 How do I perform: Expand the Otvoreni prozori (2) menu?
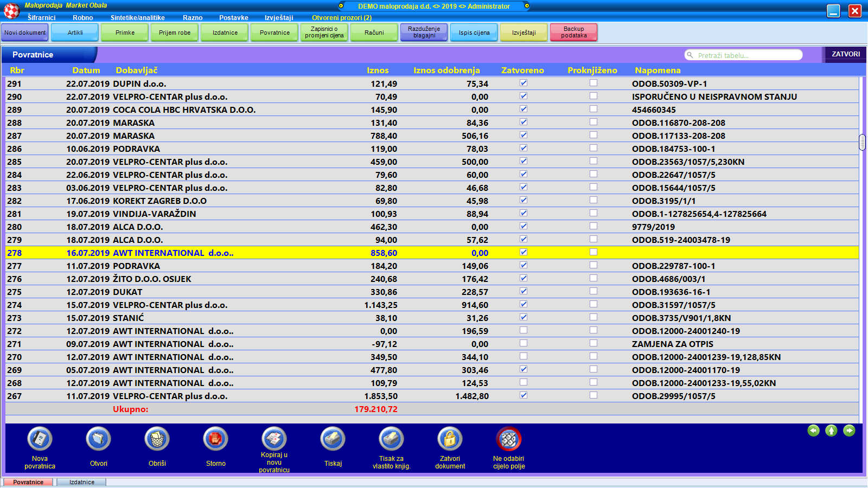pyautogui.click(x=342, y=18)
